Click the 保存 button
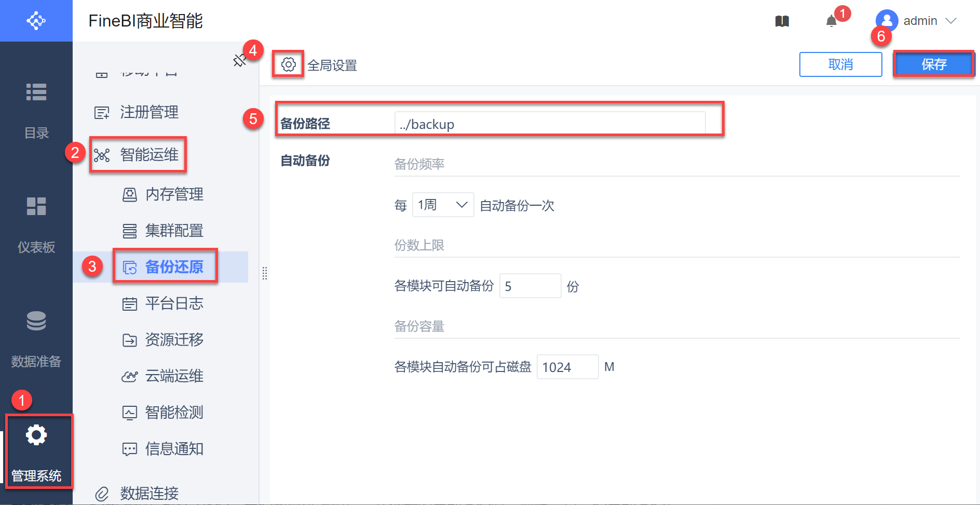The height and width of the screenshot is (505, 980). point(933,64)
